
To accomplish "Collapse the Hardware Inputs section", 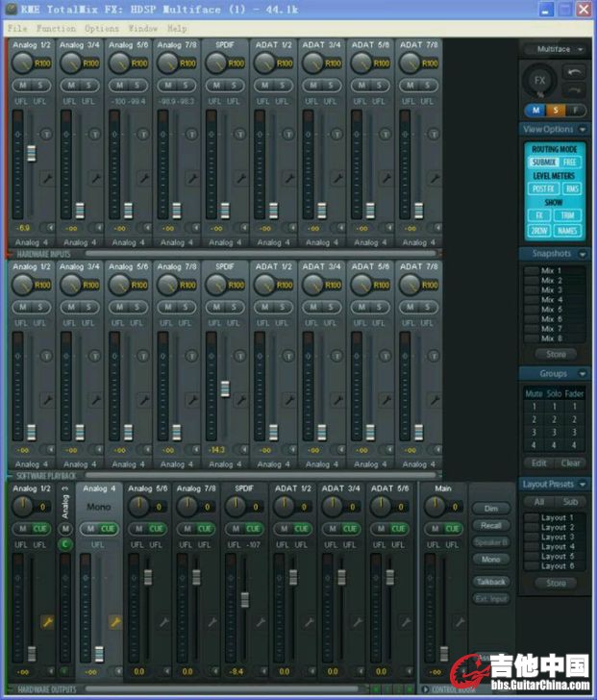I will (x=10, y=255).
